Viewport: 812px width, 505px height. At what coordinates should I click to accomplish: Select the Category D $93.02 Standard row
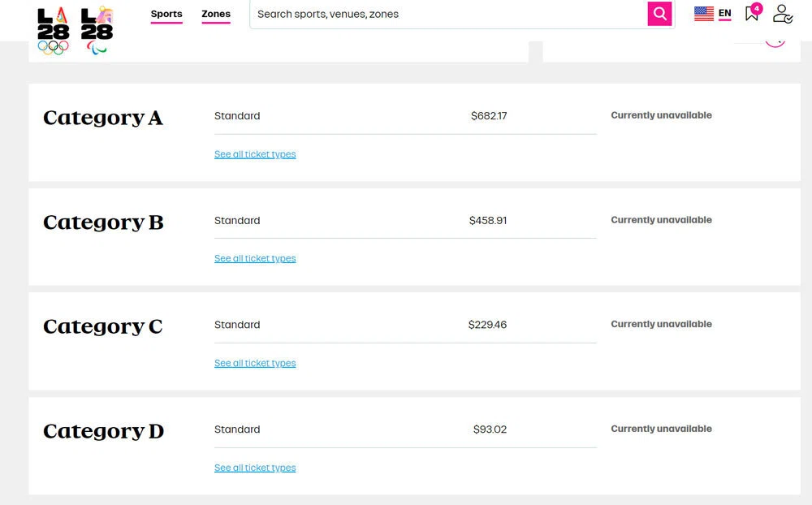pyautogui.click(x=405, y=429)
